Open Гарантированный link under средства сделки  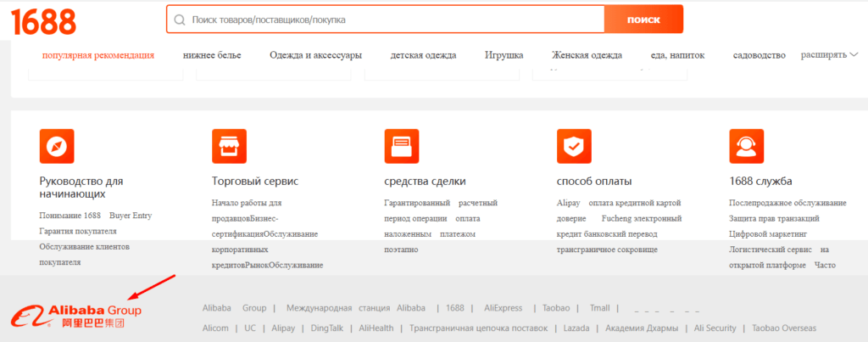(x=417, y=203)
